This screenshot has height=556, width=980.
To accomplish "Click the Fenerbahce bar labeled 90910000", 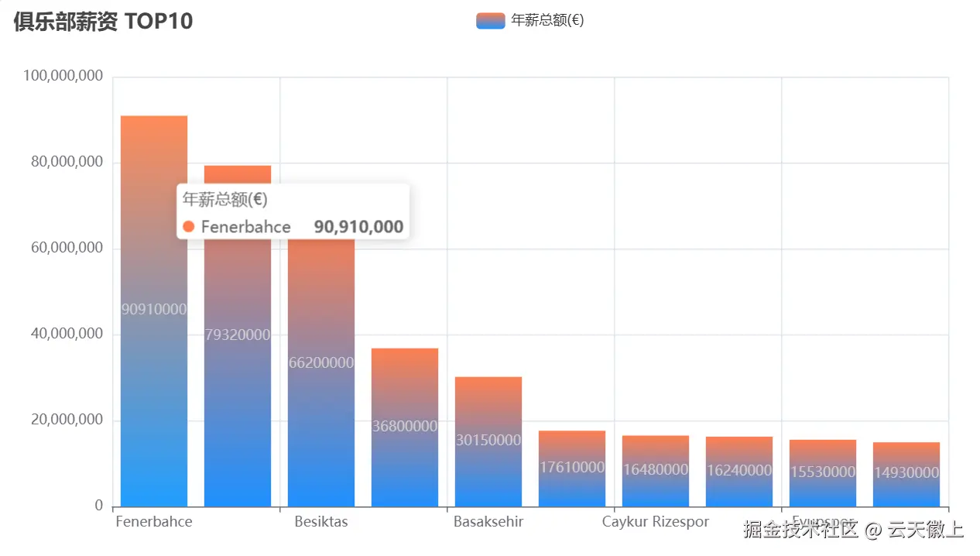I will pos(154,311).
